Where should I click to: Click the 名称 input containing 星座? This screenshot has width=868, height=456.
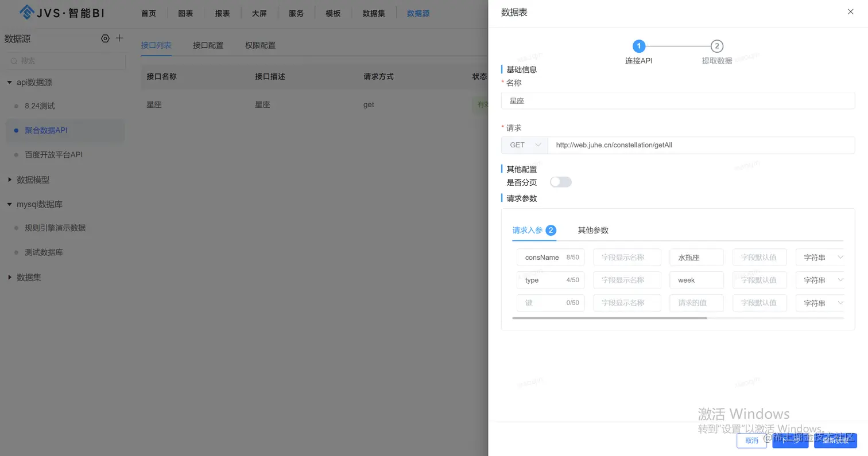click(x=678, y=100)
